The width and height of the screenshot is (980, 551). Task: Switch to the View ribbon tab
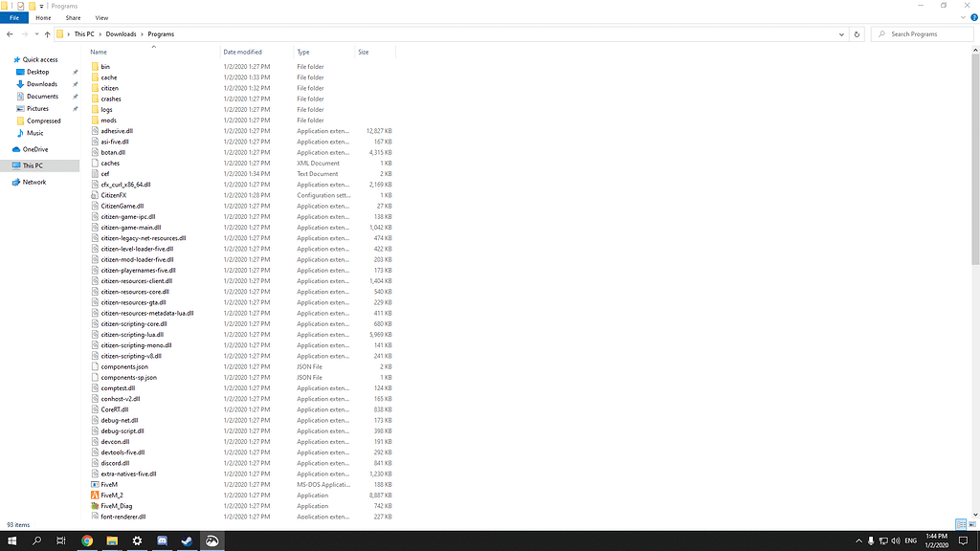101,17
